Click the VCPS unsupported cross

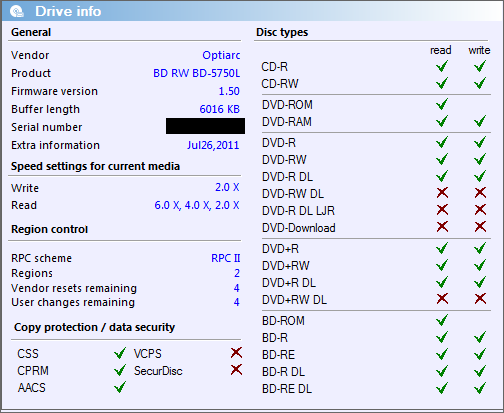(x=236, y=353)
